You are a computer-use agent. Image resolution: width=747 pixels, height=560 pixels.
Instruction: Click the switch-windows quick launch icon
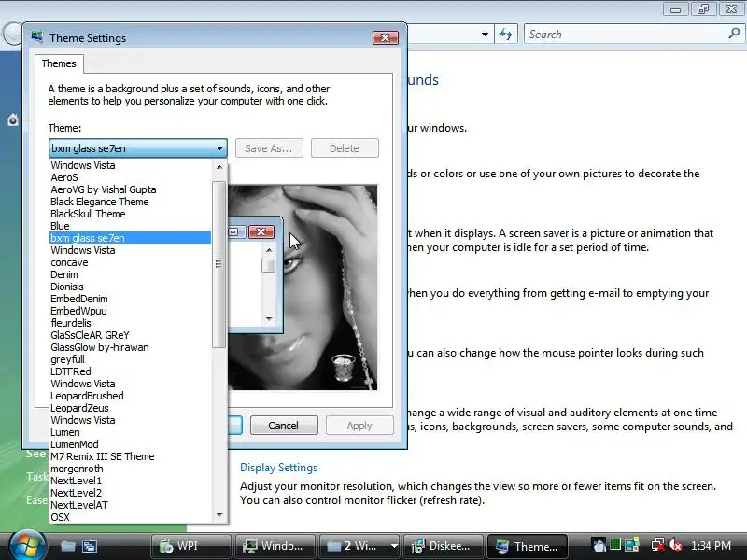coord(90,546)
